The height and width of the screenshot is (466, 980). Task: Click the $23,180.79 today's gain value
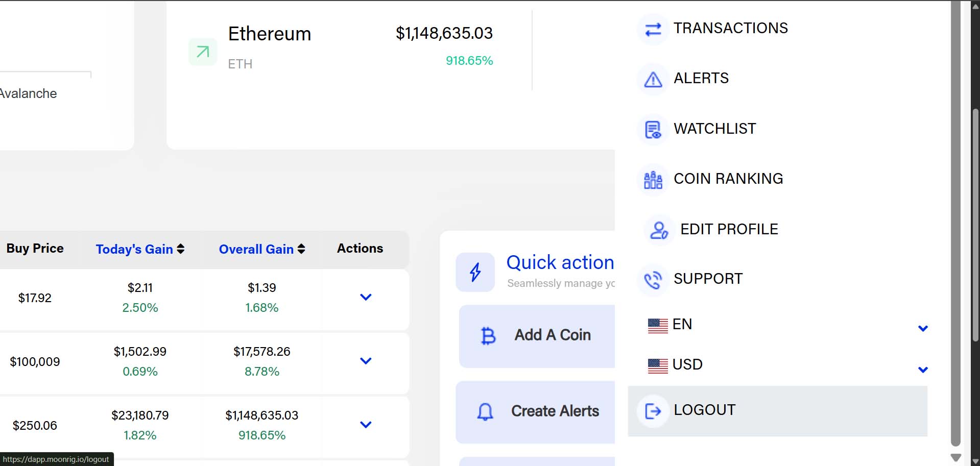click(x=140, y=415)
